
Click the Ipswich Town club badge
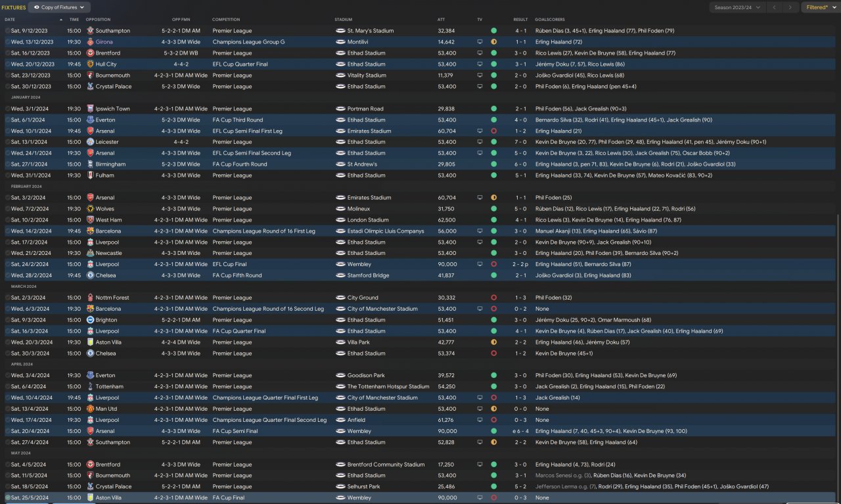(90, 109)
